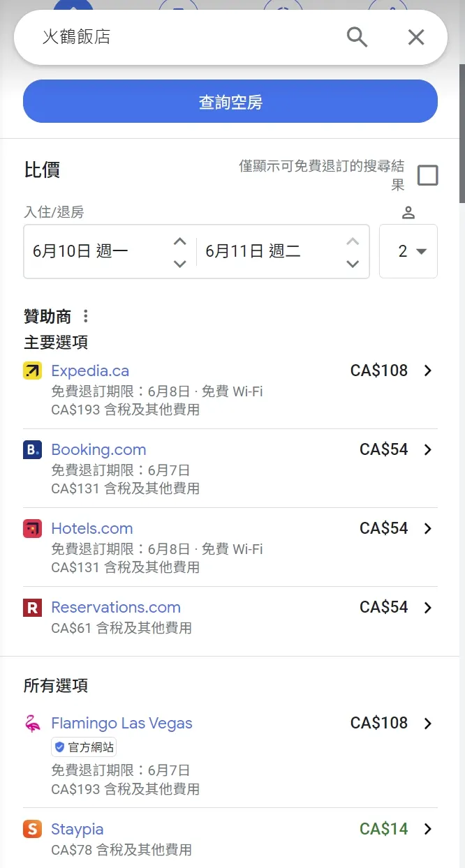Open the guest count dropdown showing 2
This screenshot has height=868, width=465.
tap(408, 251)
